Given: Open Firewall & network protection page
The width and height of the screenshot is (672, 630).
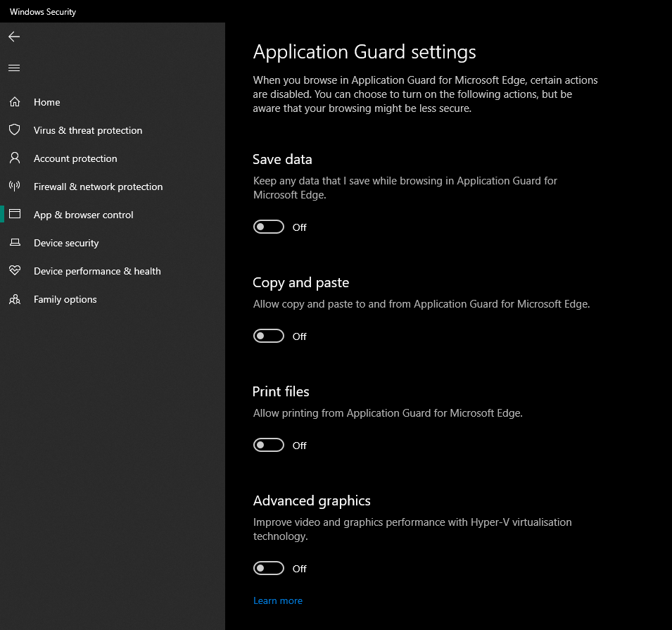Looking at the screenshot, I should [x=98, y=187].
